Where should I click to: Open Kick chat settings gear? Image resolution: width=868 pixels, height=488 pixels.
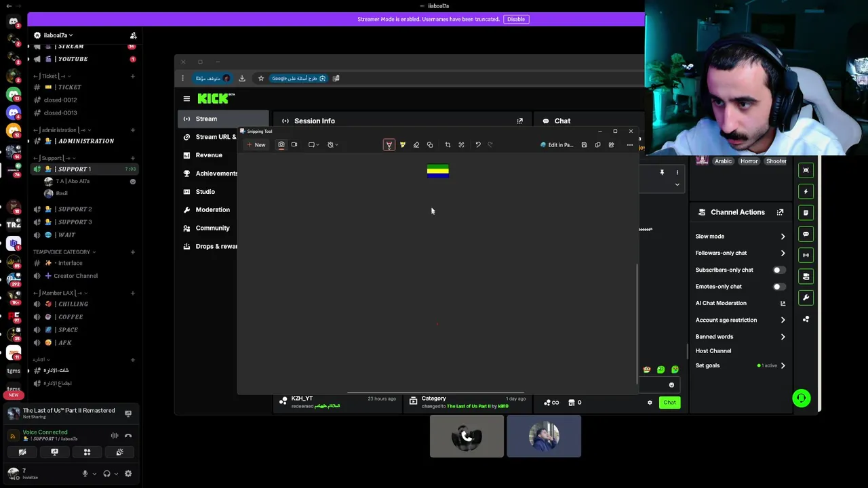tap(650, 403)
